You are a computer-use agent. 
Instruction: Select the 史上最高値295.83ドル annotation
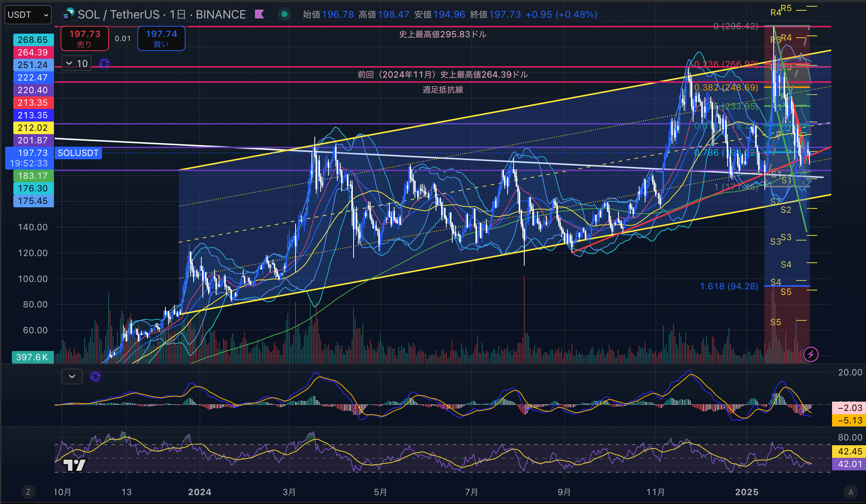(x=443, y=34)
